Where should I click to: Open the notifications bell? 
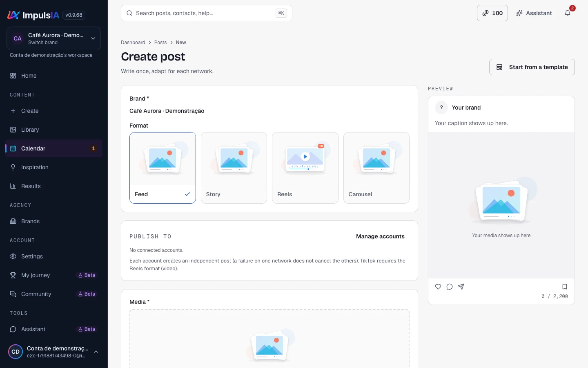[x=568, y=13]
